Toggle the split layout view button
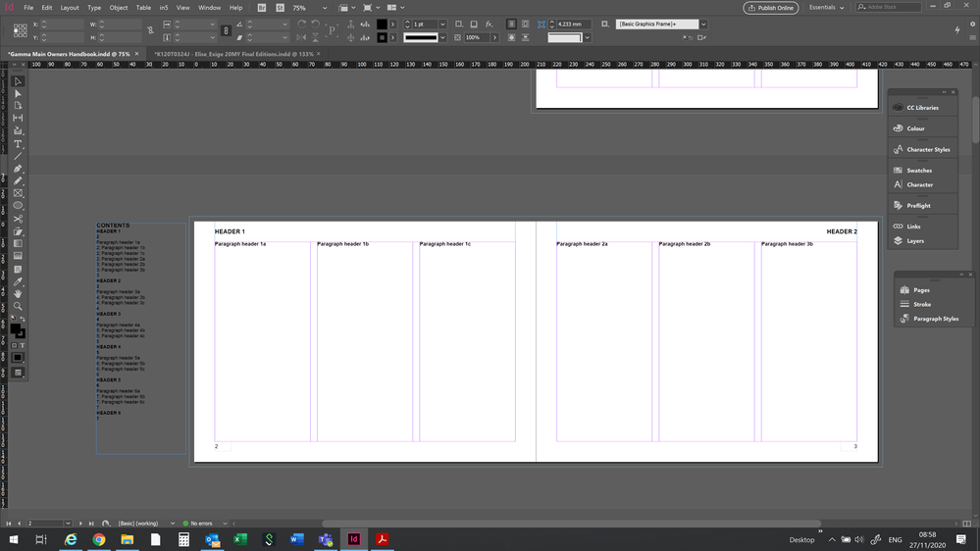The image size is (980, 551). coord(967,524)
